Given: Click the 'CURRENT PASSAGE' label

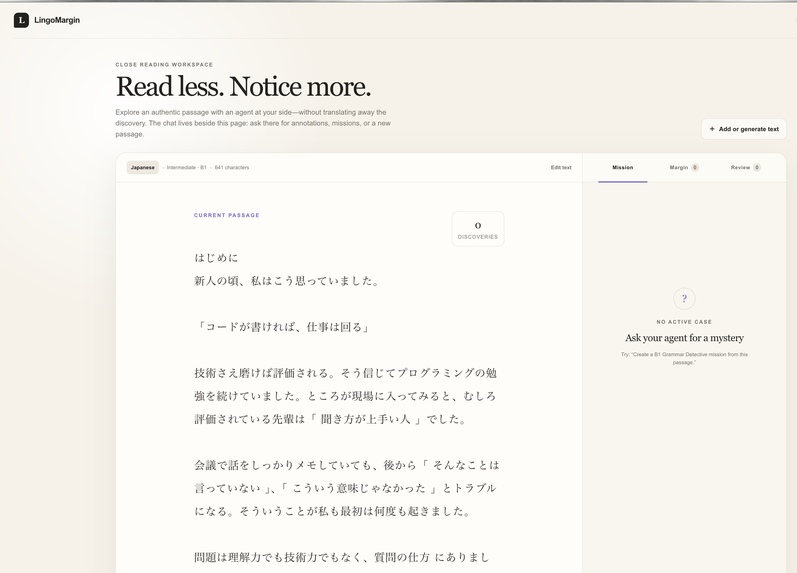Looking at the screenshot, I should point(227,215).
